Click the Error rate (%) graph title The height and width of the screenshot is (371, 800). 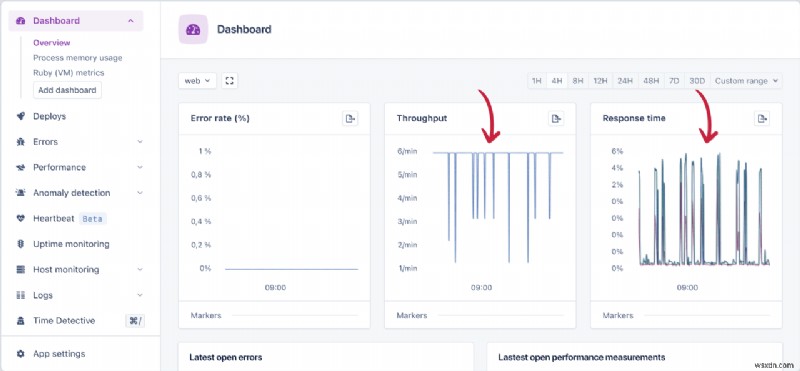click(x=220, y=118)
